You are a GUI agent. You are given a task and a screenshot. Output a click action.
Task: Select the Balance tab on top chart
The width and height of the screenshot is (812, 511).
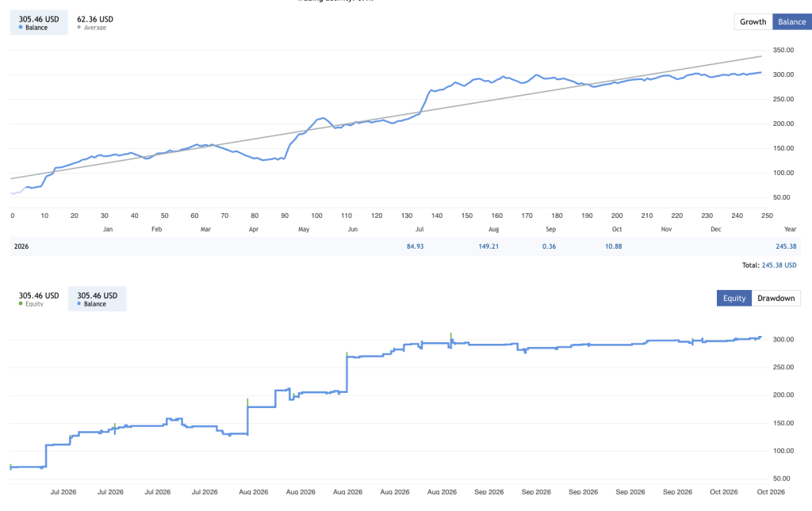[792, 21]
